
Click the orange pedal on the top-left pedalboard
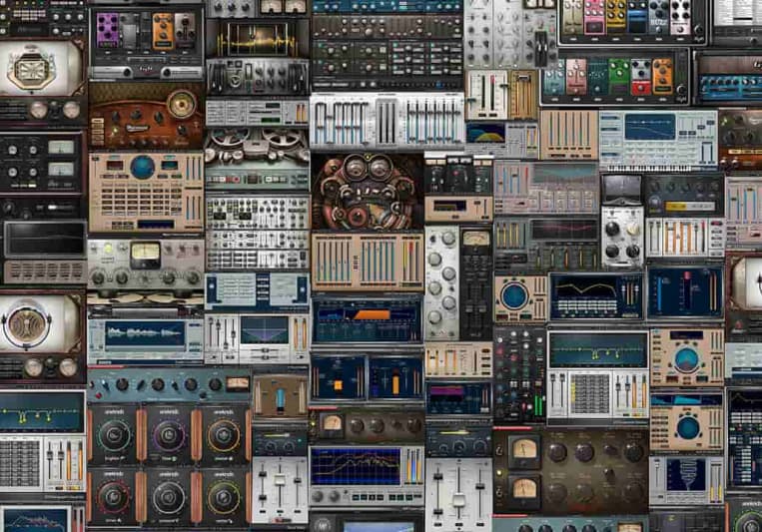pyautogui.click(x=163, y=32)
